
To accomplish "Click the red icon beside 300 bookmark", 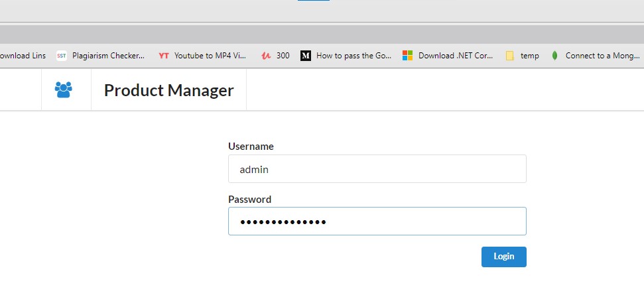I will pyautogui.click(x=266, y=56).
